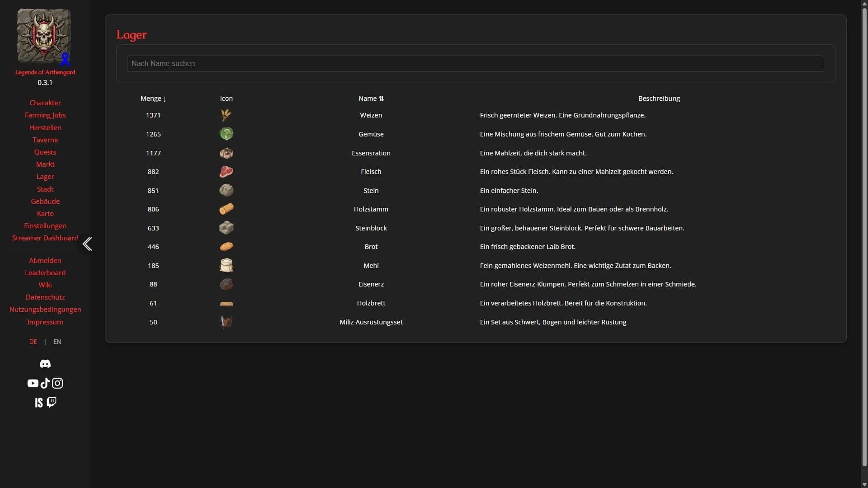Screen dimensions: 868x488
Task: Click the Weizen wheat item icon
Action: pos(226,115)
